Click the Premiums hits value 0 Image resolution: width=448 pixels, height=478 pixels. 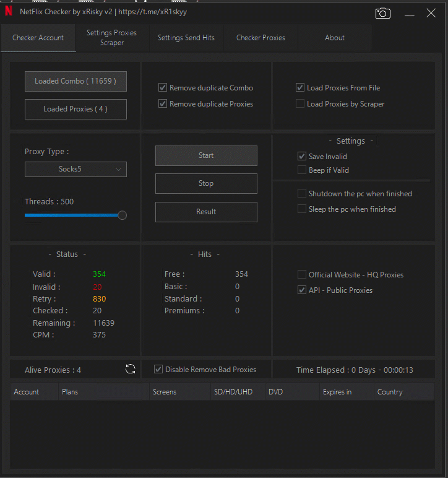[x=237, y=311]
